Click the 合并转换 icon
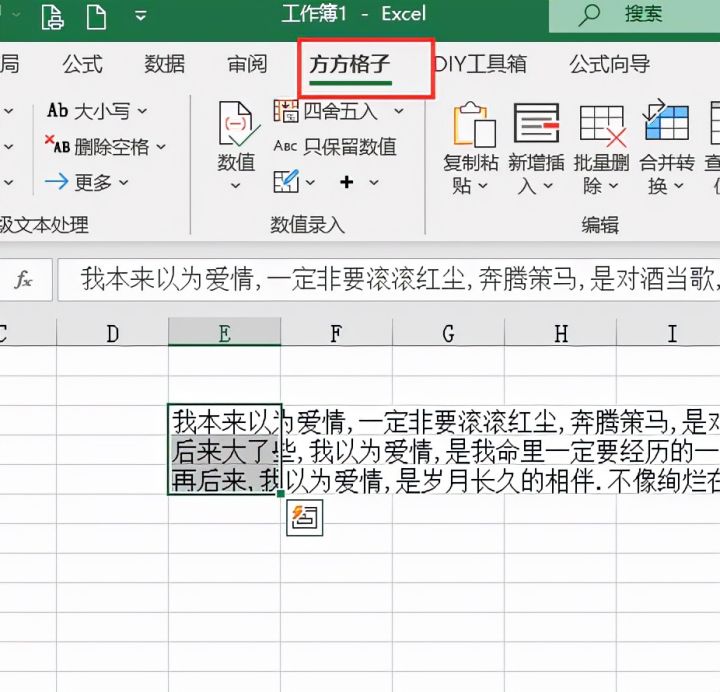This screenshot has width=720, height=692. point(667,120)
